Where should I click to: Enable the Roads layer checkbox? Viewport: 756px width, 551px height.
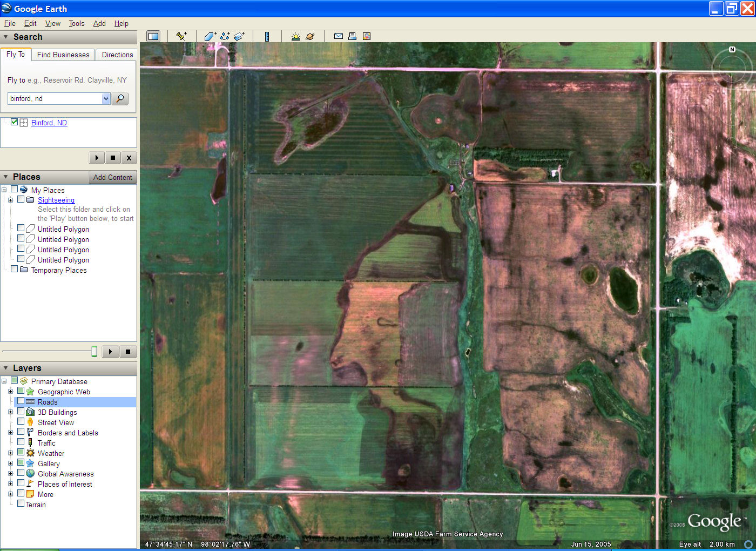pyautogui.click(x=21, y=401)
